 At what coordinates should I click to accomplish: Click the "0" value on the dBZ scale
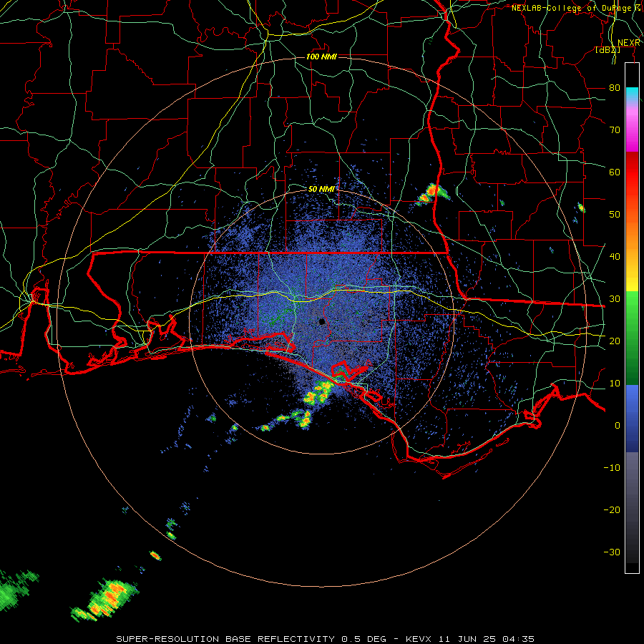pyautogui.click(x=618, y=426)
